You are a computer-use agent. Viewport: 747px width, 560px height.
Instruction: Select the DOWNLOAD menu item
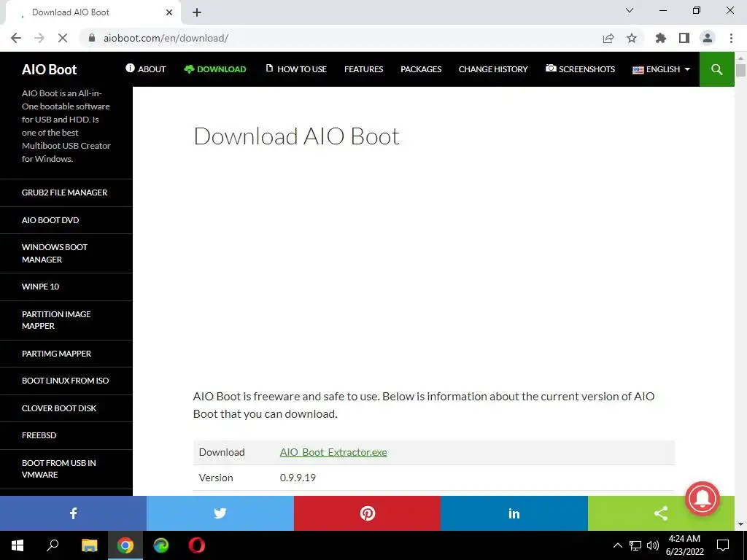pos(215,69)
